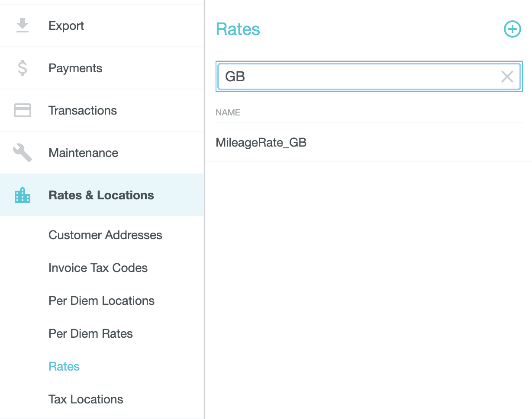Collapse the Rates & Locations section

click(101, 195)
